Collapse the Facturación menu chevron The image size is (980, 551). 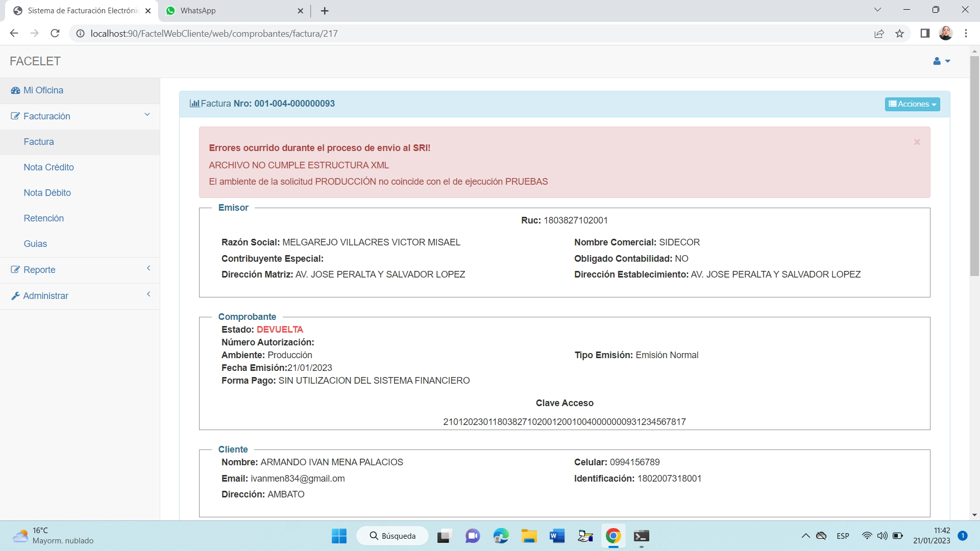147,115
